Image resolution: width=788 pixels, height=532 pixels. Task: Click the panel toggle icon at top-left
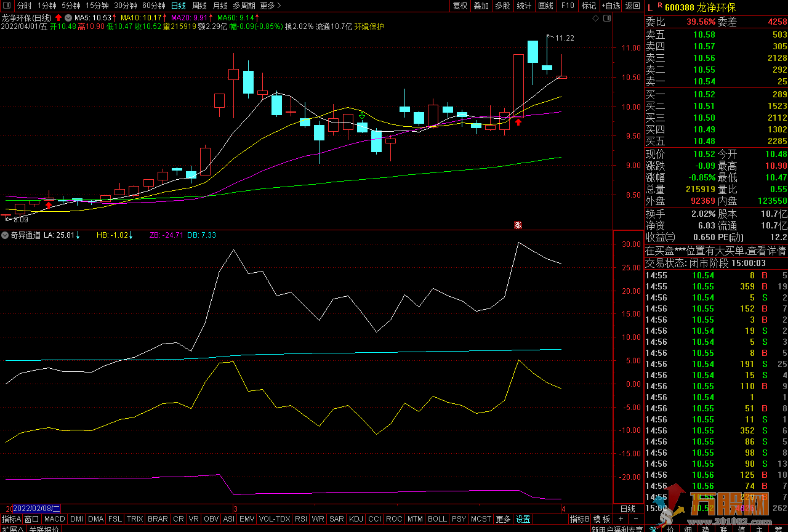(7, 6)
